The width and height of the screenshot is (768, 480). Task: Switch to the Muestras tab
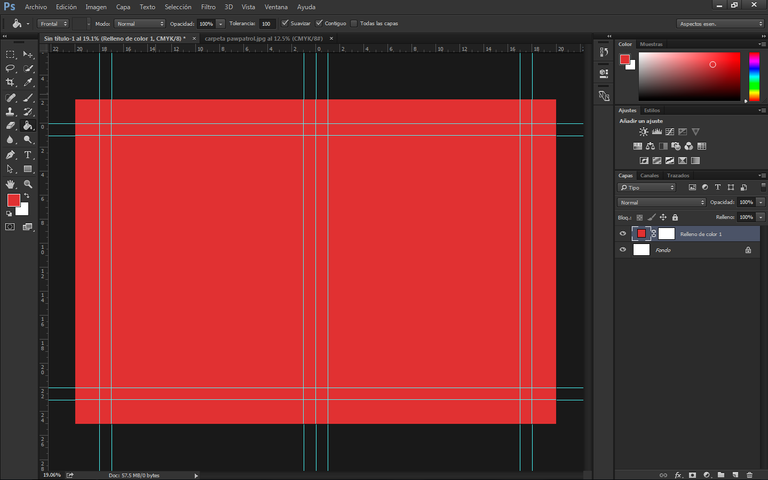coord(651,44)
